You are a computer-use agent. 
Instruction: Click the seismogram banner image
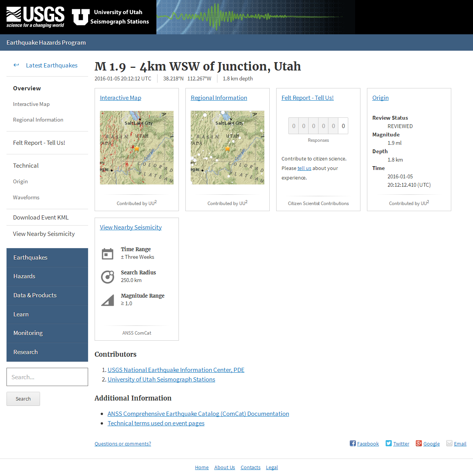point(256,17)
